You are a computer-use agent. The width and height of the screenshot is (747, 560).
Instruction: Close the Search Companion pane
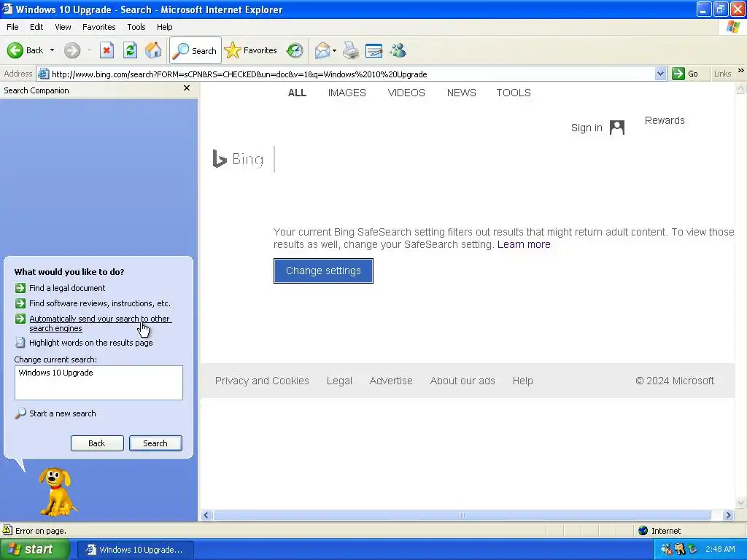[x=187, y=88]
